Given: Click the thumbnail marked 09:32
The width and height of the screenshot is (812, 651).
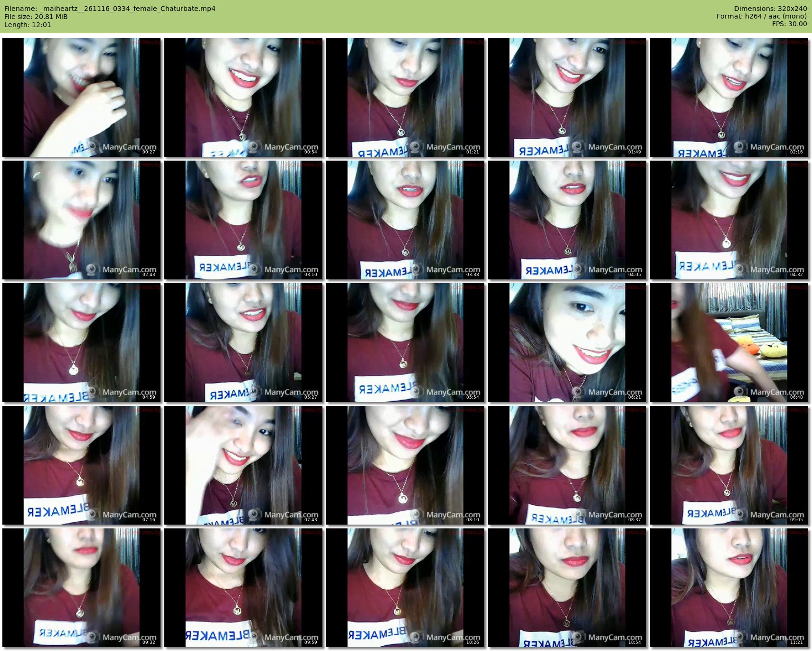Looking at the screenshot, I should [82, 588].
